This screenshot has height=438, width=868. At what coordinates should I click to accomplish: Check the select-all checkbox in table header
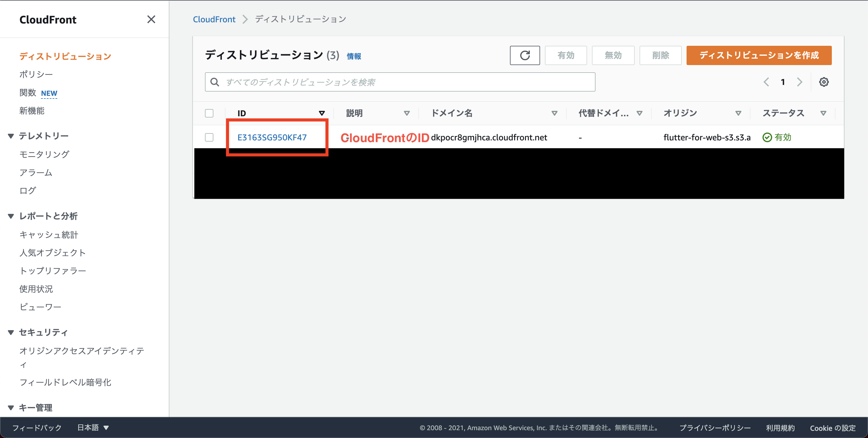click(x=209, y=113)
